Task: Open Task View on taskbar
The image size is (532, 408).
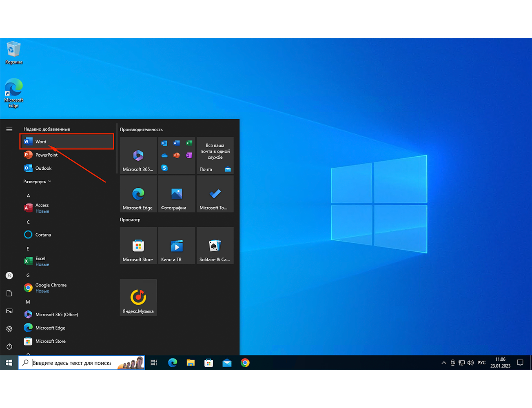Action: click(x=154, y=363)
